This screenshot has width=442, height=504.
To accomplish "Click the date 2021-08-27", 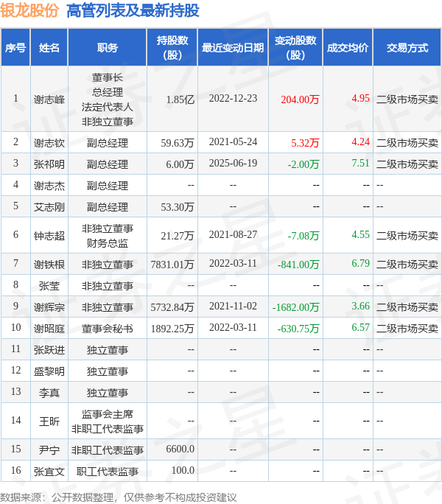I will coord(233,234).
